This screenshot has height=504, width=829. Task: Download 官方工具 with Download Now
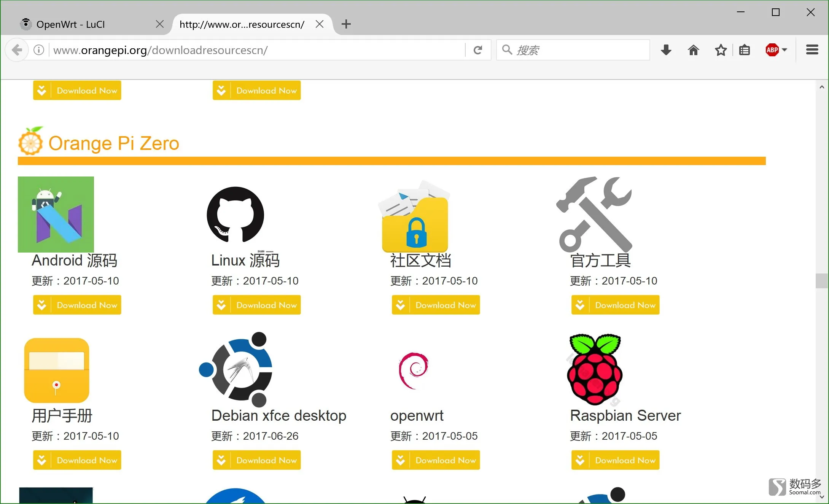616,305
